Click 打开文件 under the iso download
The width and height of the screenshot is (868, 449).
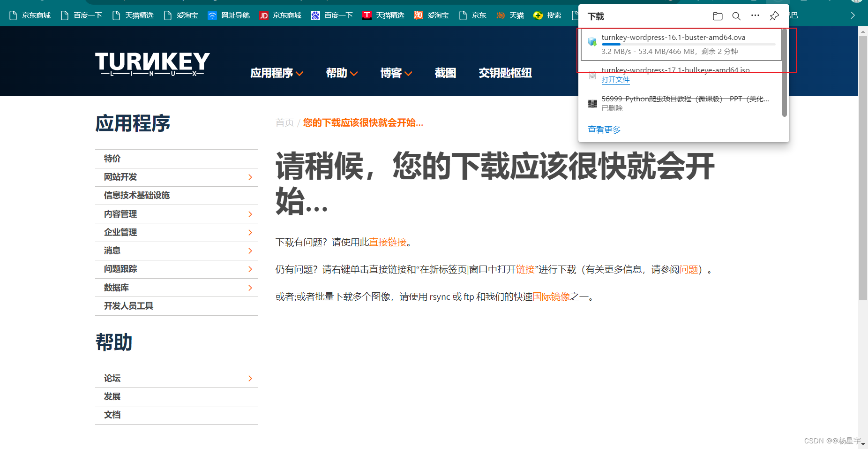[x=615, y=80]
